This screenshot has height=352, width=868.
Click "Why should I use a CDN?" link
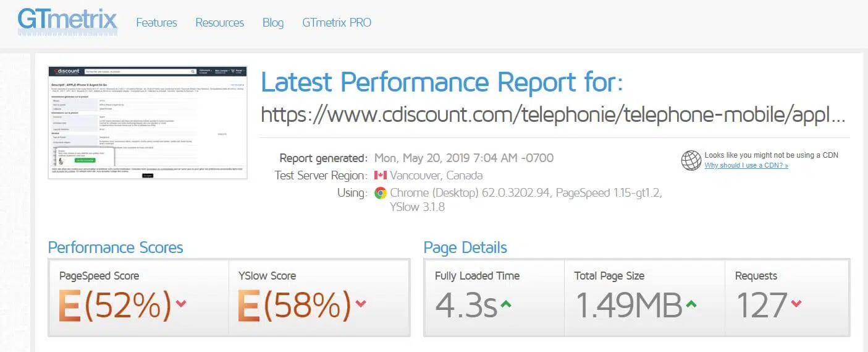(x=746, y=166)
